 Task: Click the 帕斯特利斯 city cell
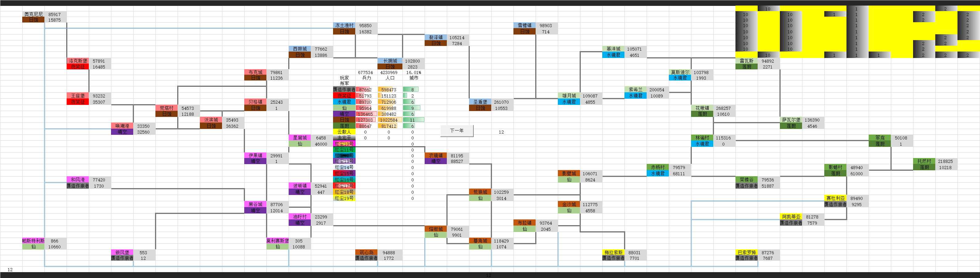[34, 241]
